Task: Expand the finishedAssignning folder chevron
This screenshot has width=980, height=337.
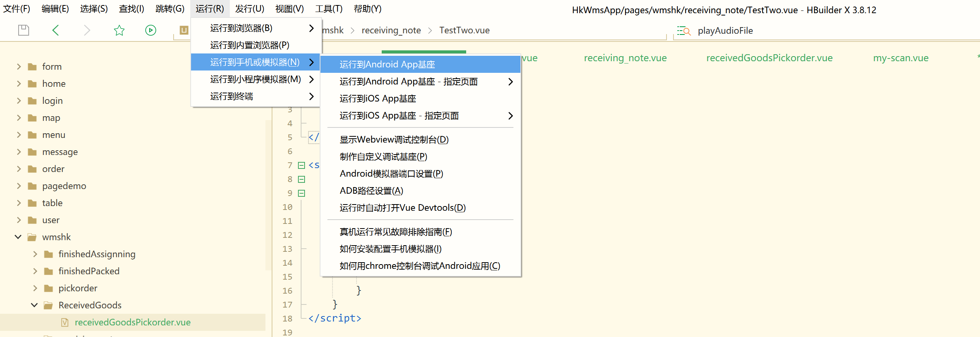Action: pyautogui.click(x=35, y=254)
